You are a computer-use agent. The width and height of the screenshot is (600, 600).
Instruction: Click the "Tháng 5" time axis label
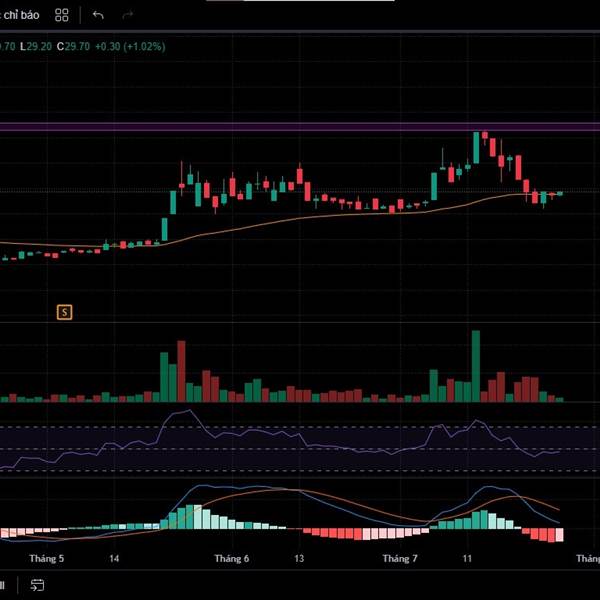47,559
